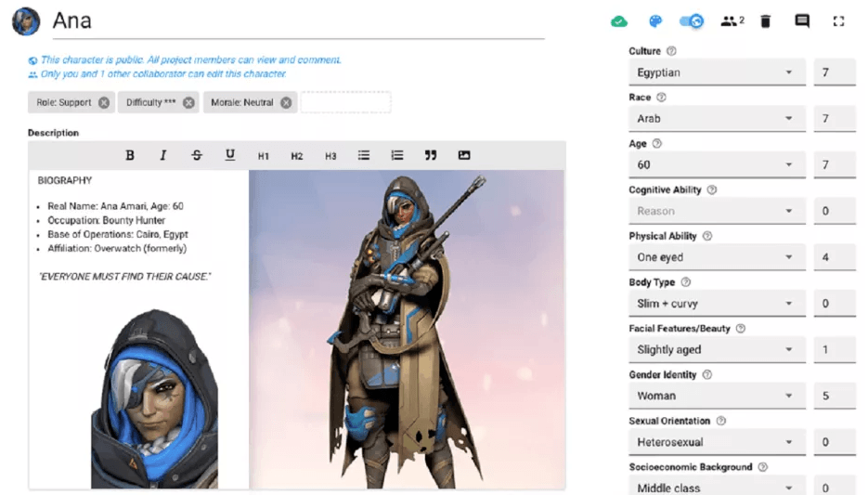Click the Cognitive Ability help icon
Image resolution: width=868 pixels, height=495 pixels.
tap(712, 189)
